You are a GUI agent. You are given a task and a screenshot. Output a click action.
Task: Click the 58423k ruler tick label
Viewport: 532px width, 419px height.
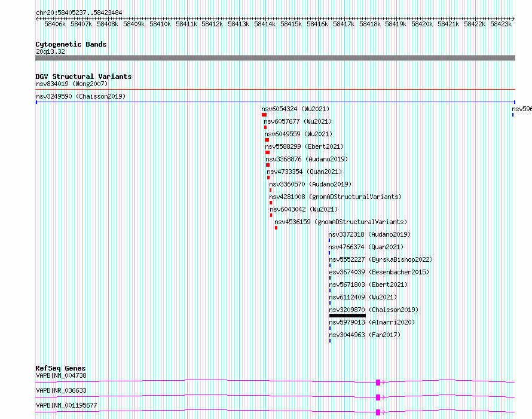point(501,24)
